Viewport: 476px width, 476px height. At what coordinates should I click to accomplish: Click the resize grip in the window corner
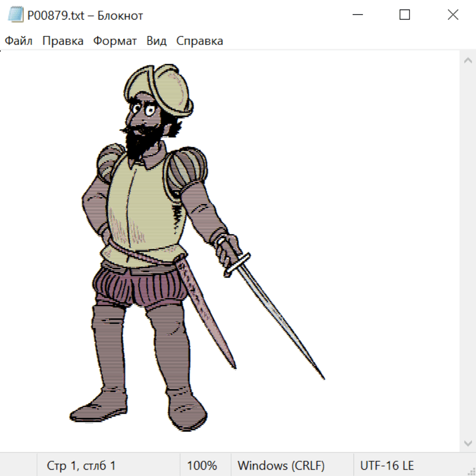click(x=471, y=471)
